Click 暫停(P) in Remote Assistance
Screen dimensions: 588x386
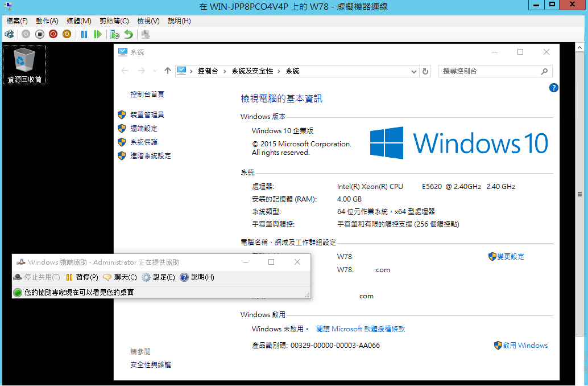click(x=82, y=277)
